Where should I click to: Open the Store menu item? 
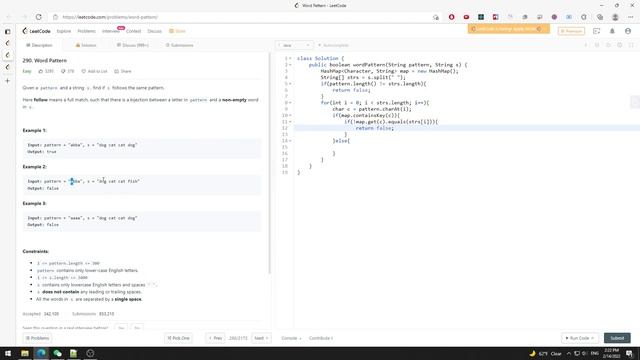178,31
